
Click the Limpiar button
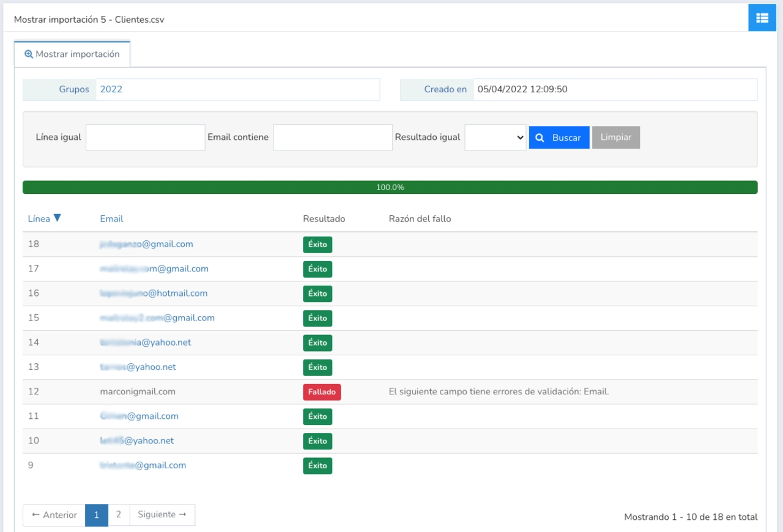pos(616,138)
